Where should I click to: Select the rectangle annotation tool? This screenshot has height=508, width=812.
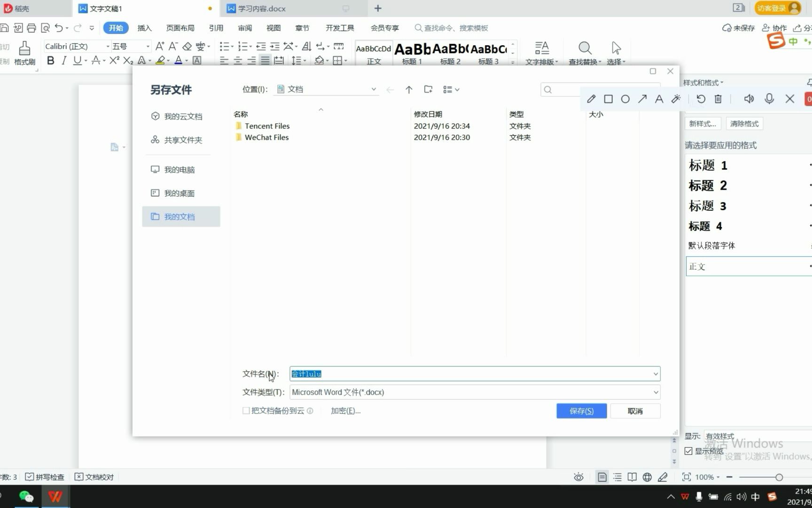[x=608, y=99]
